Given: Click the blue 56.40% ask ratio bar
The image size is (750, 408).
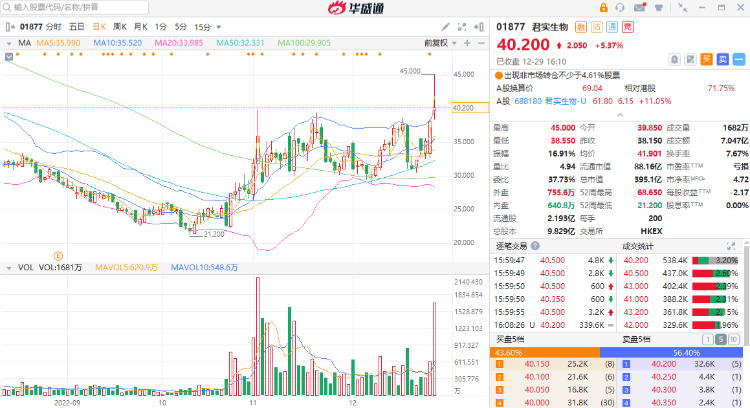Looking at the screenshot, I should [x=672, y=353].
